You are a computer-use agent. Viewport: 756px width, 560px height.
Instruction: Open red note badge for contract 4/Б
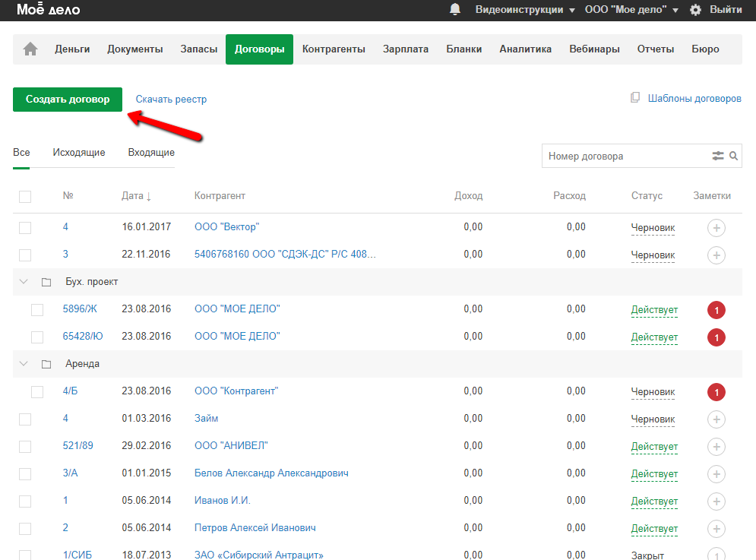click(716, 391)
